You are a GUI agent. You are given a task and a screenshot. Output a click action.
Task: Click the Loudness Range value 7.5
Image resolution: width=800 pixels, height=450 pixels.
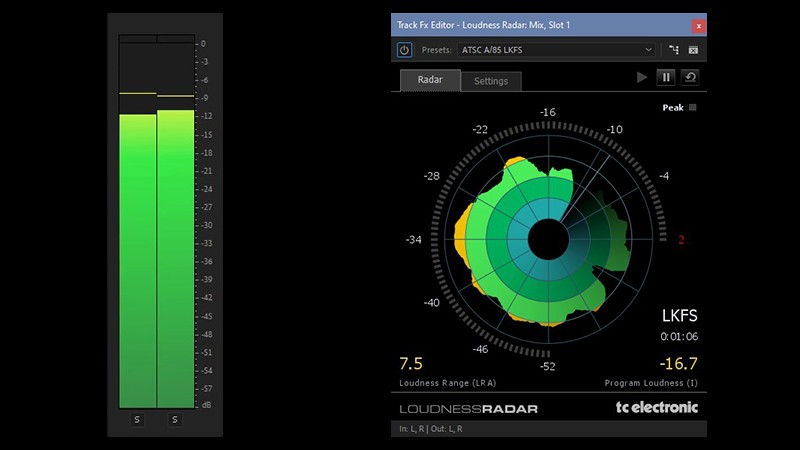pos(411,364)
